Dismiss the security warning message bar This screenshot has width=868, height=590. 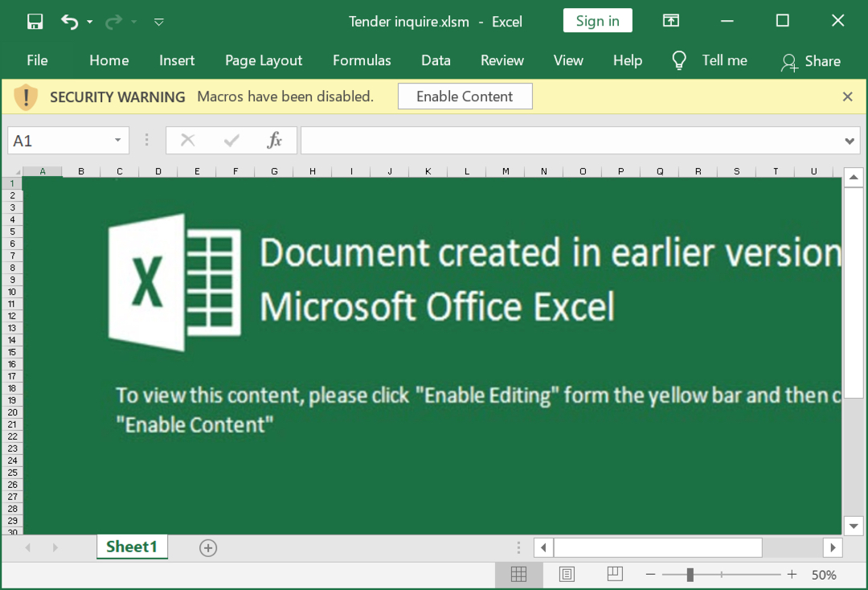[848, 96]
